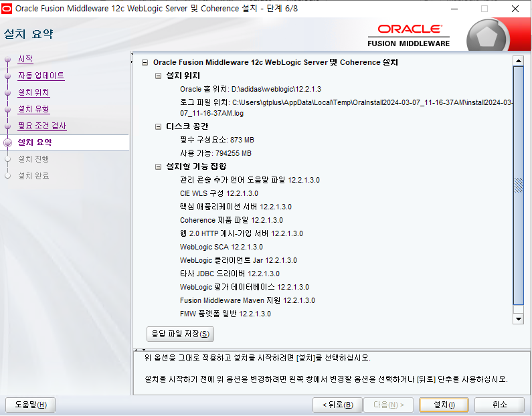Click the Oracle Fusion Middleware brand logo
532x416 pixels.
[408, 35]
